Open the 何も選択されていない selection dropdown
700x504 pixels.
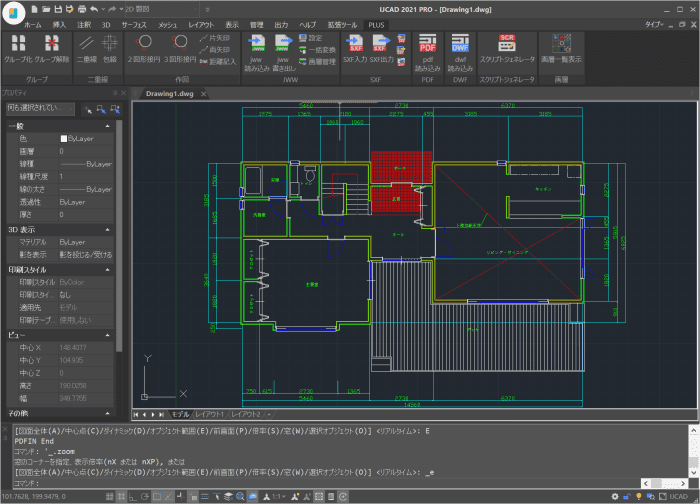pyautogui.click(x=40, y=108)
